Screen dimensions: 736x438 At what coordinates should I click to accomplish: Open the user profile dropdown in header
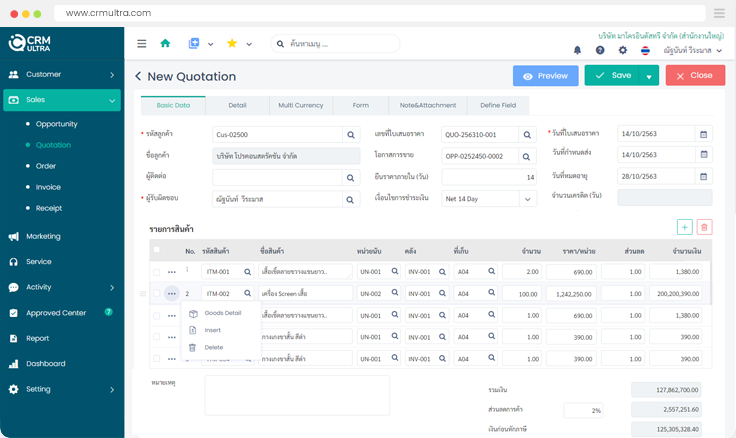(x=693, y=50)
